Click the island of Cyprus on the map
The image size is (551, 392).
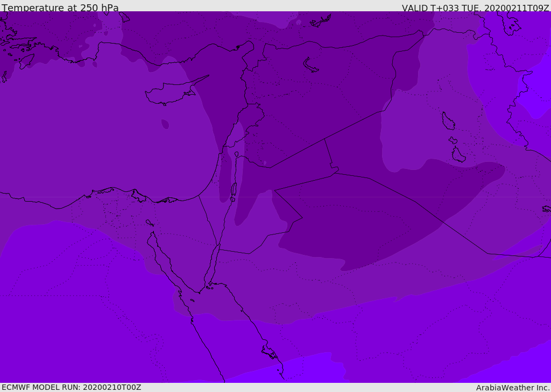coord(173,92)
